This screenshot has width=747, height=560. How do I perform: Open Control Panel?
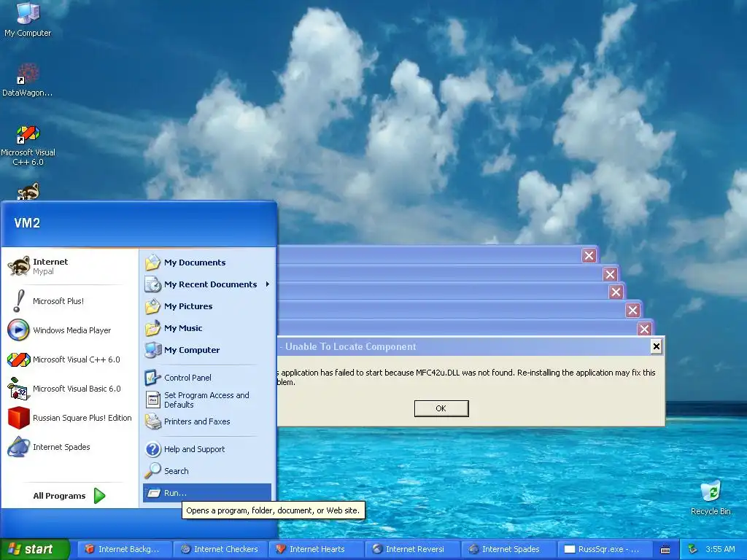coord(207,378)
